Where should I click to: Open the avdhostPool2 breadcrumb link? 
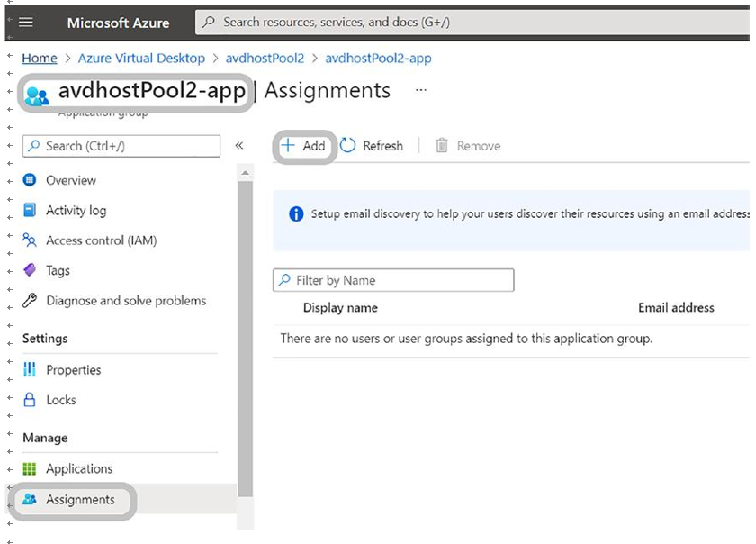point(265,59)
